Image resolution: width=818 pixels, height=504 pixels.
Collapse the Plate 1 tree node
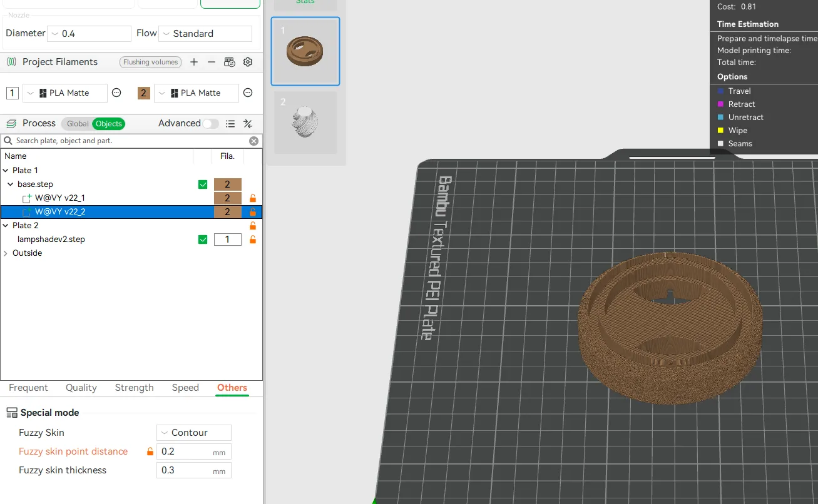[6, 171]
